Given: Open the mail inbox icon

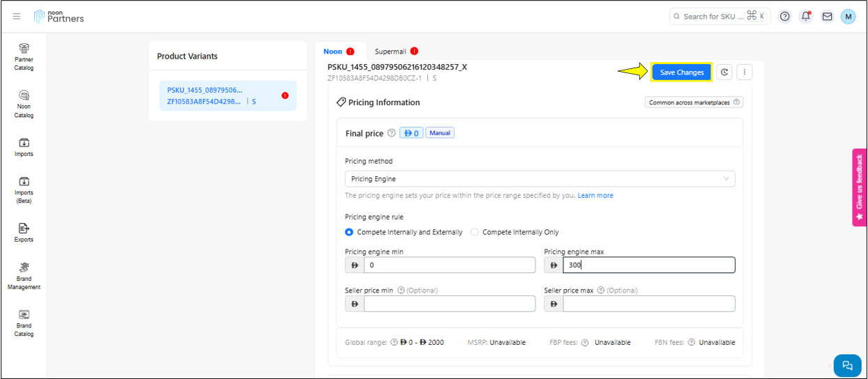Looking at the screenshot, I should [x=827, y=17].
